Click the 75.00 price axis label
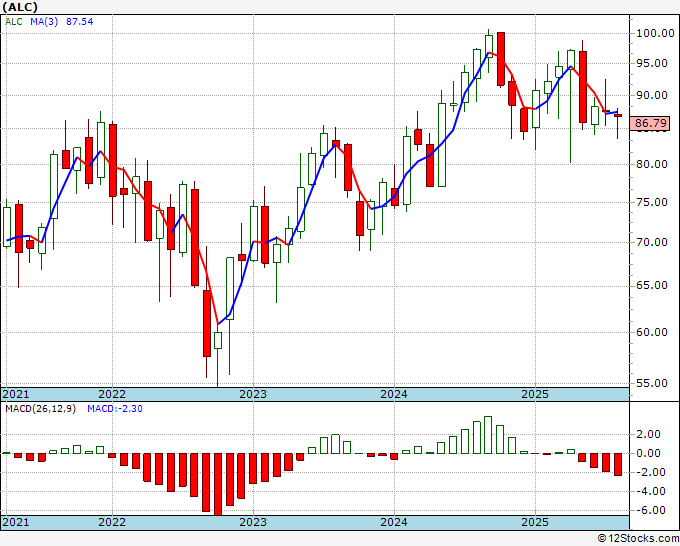 coord(652,203)
